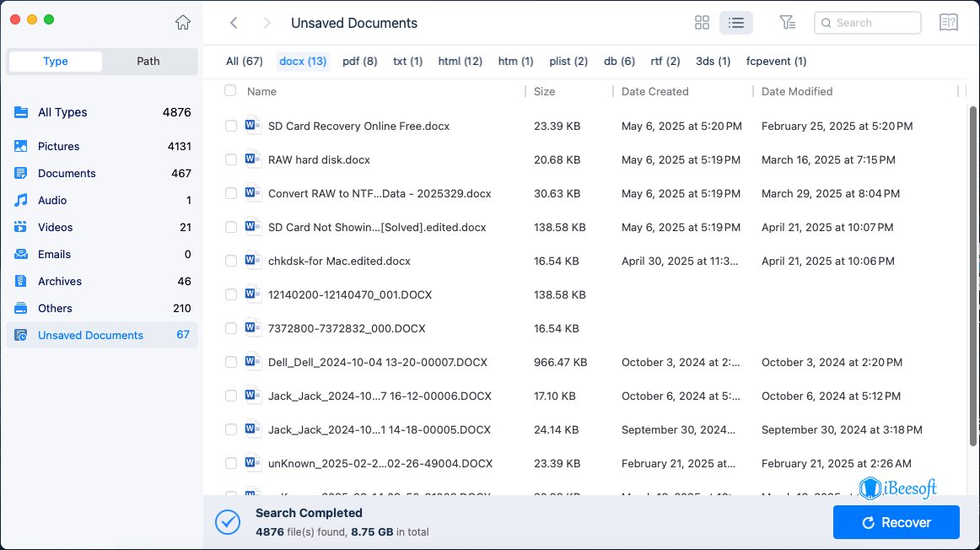Check SD Card Not Showin...edited.docx checkbox
The width and height of the screenshot is (980, 550).
[x=230, y=227]
